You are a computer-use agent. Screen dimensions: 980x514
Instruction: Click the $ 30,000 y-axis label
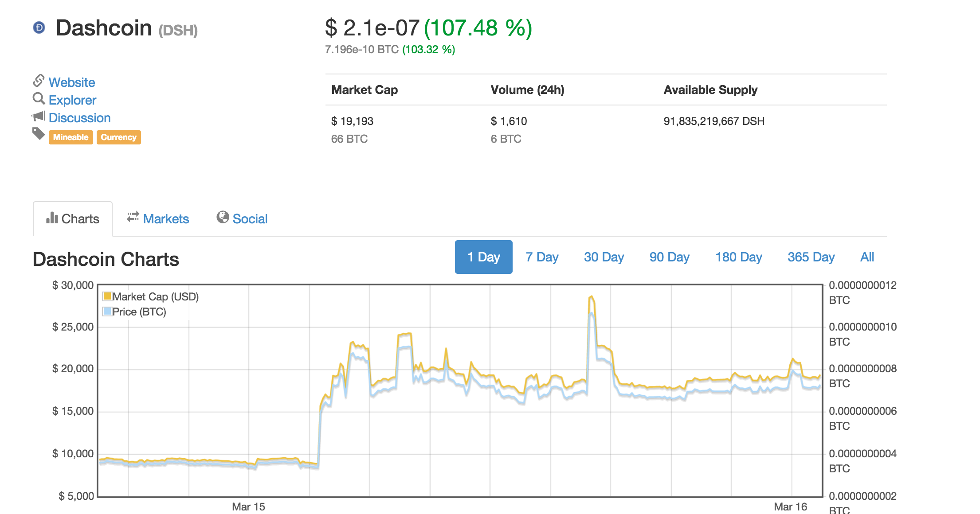coord(73,285)
